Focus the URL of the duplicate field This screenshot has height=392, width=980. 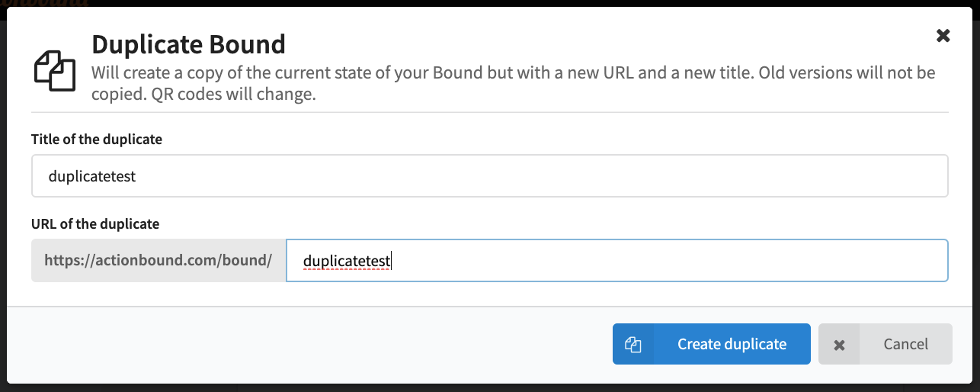point(617,261)
